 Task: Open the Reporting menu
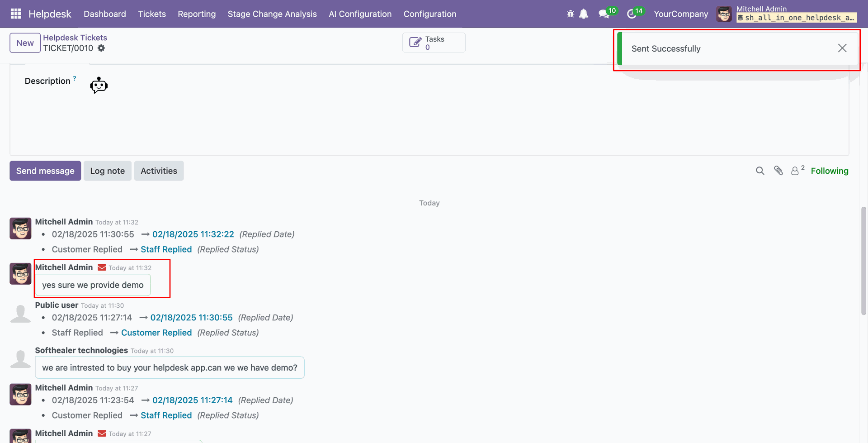[197, 14]
